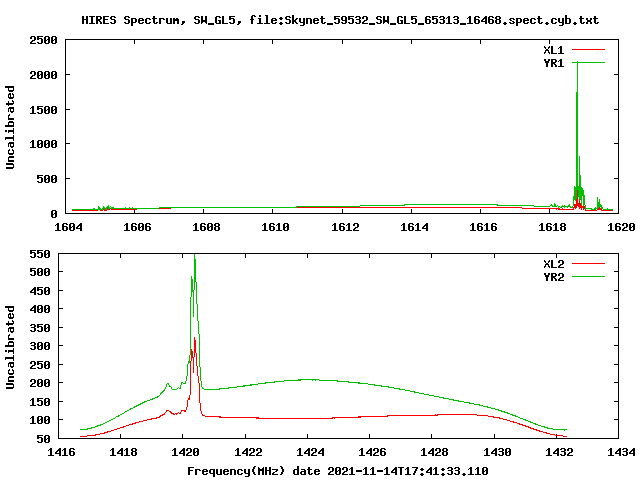Click the 1610 frequency tick label
Image resolution: width=640 pixels, height=480 pixels.
(x=275, y=227)
